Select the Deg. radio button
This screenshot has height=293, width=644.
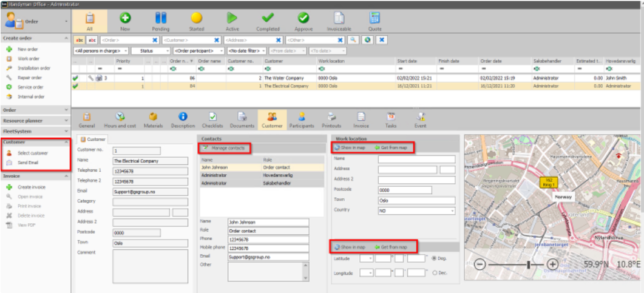point(434,258)
